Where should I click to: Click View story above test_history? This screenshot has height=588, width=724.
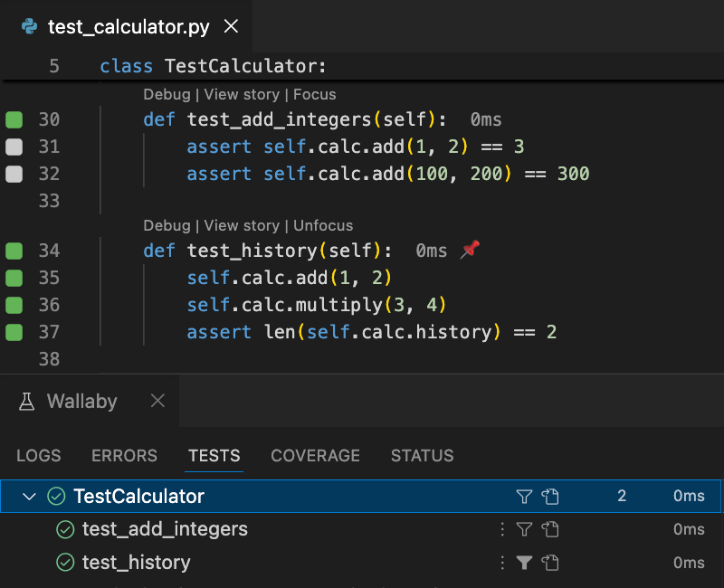(242, 225)
